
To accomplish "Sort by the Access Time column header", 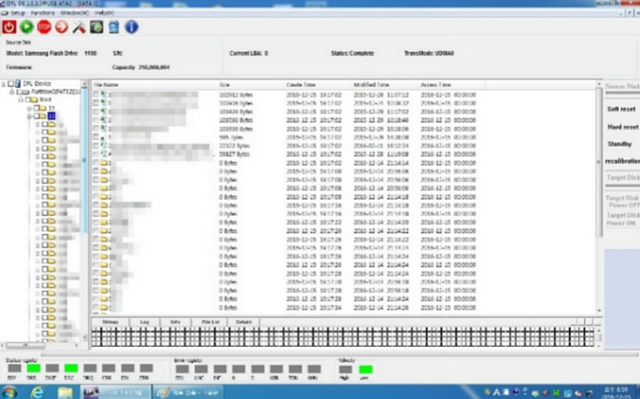I will tap(452, 85).
